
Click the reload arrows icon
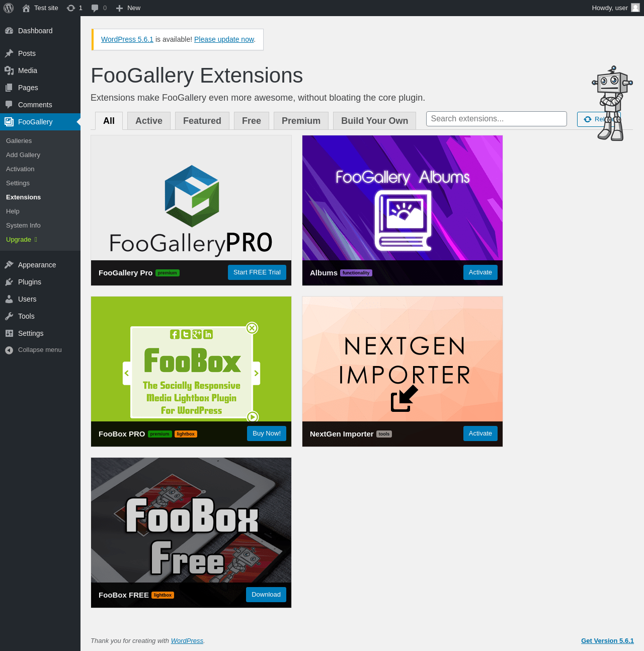[587, 119]
